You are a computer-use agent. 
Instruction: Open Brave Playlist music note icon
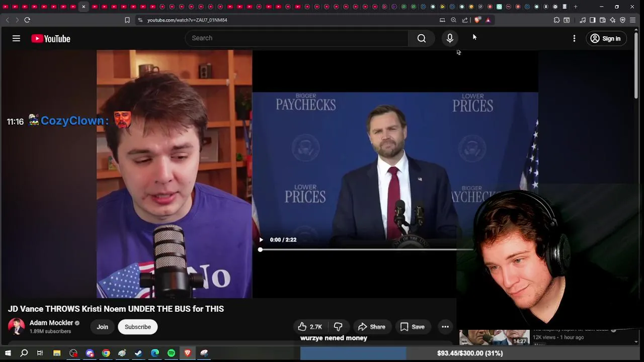point(583,20)
